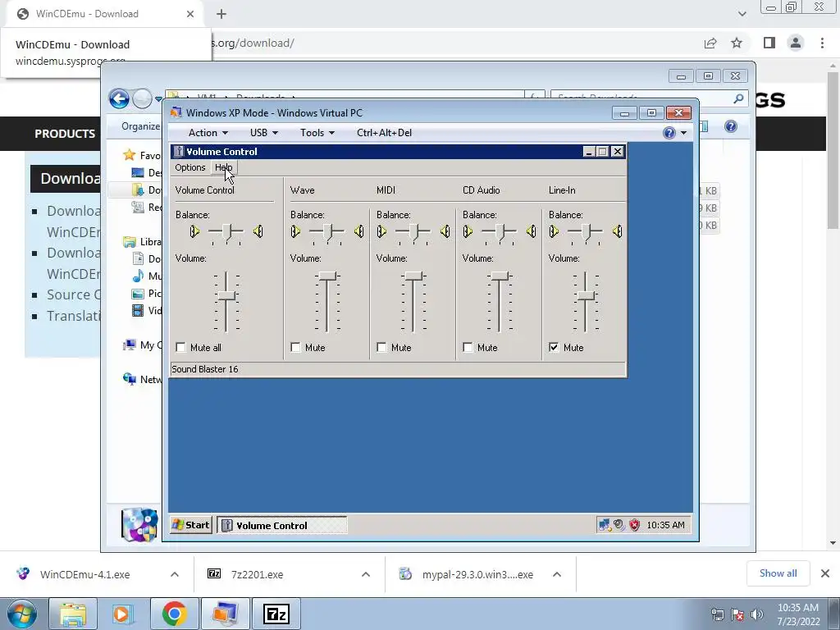The image size is (840, 630).
Task: Enable the MIDI Mute checkbox
Action: click(381, 348)
